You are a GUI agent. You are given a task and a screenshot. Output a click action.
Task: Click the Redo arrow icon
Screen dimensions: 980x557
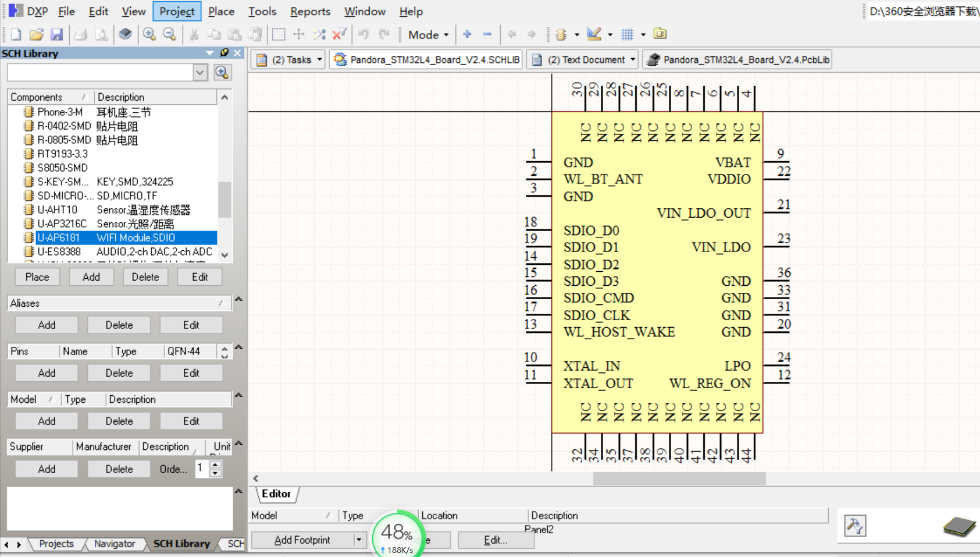click(384, 34)
